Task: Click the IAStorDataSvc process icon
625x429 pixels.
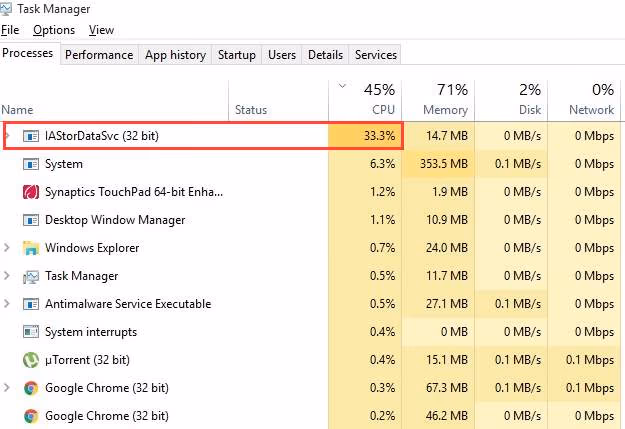Action: (31, 136)
